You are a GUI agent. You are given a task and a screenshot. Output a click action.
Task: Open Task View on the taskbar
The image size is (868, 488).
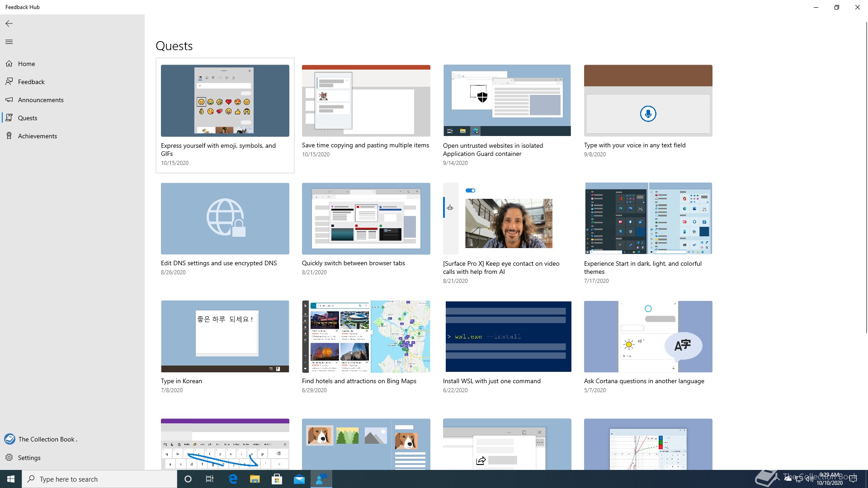click(x=210, y=479)
